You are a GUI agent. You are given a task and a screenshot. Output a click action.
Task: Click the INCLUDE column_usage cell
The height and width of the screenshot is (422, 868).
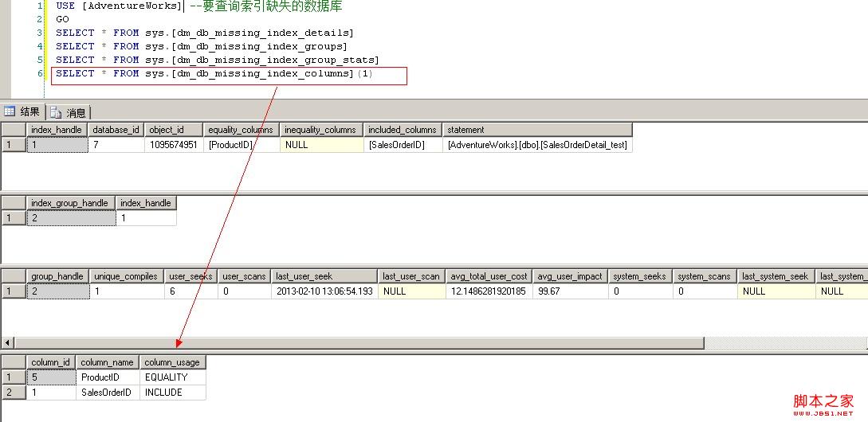pyautogui.click(x=173, y=392)
